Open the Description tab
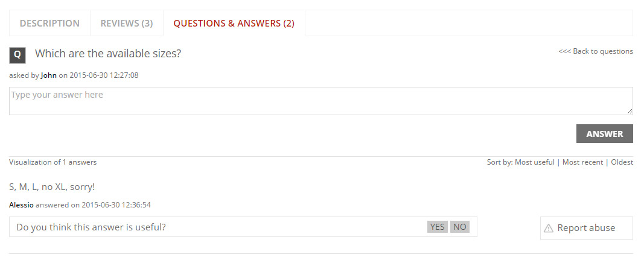644x272 pixels. click(x=49, y=24)
